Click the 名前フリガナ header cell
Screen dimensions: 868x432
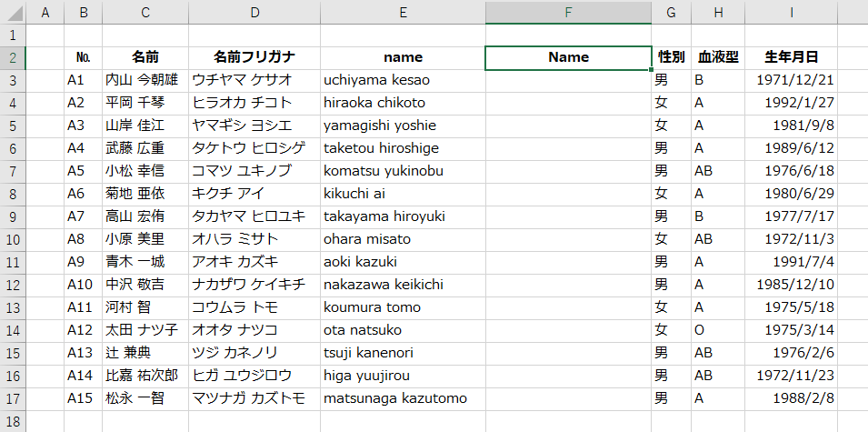click(254, 57)
